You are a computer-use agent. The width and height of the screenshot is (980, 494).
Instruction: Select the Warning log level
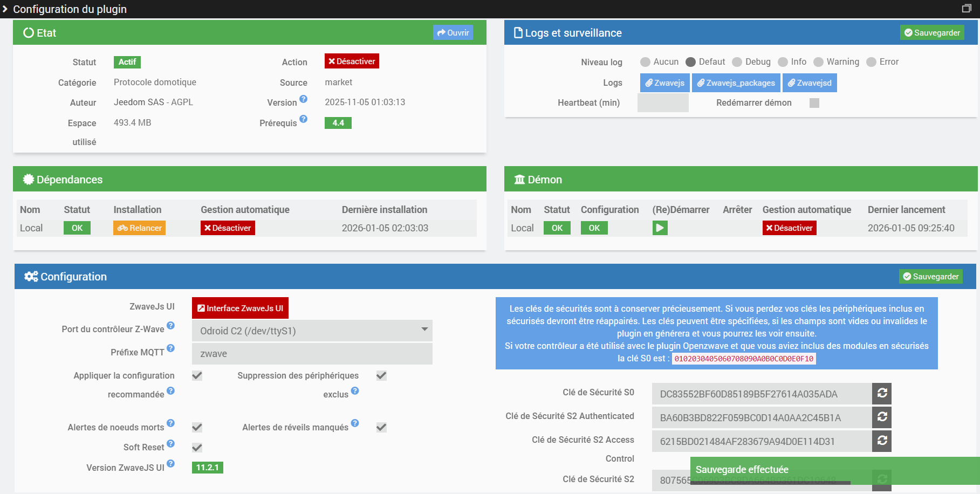(818, 62)
